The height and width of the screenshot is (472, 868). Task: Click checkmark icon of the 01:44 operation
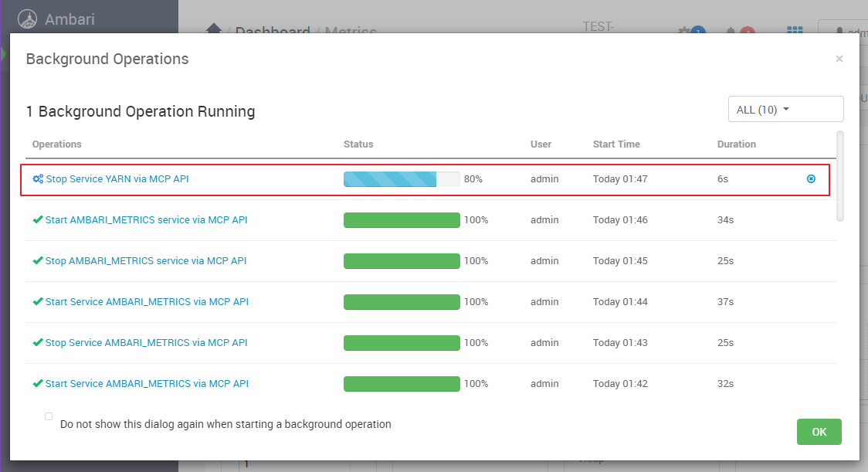tap(38, 302)
